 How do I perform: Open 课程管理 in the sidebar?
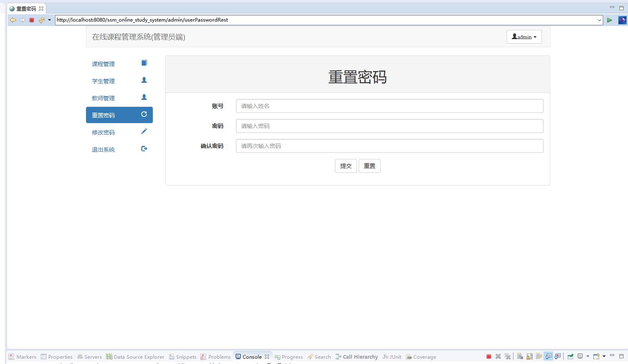103,64
